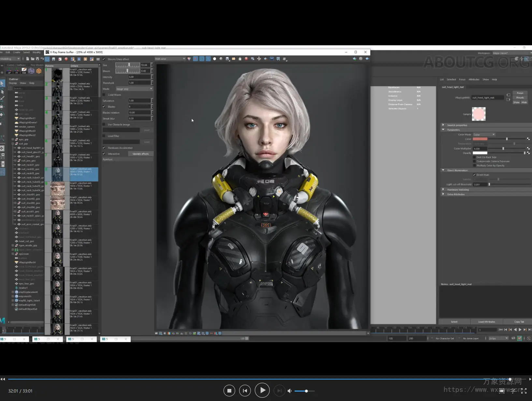
Task: Uncheck the Hardware Accelerated option
Action: point(104,148)
